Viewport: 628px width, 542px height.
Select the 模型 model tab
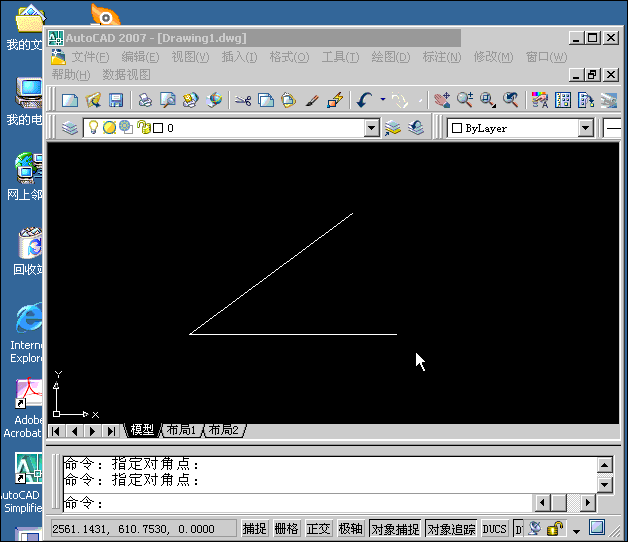(142, 430)
